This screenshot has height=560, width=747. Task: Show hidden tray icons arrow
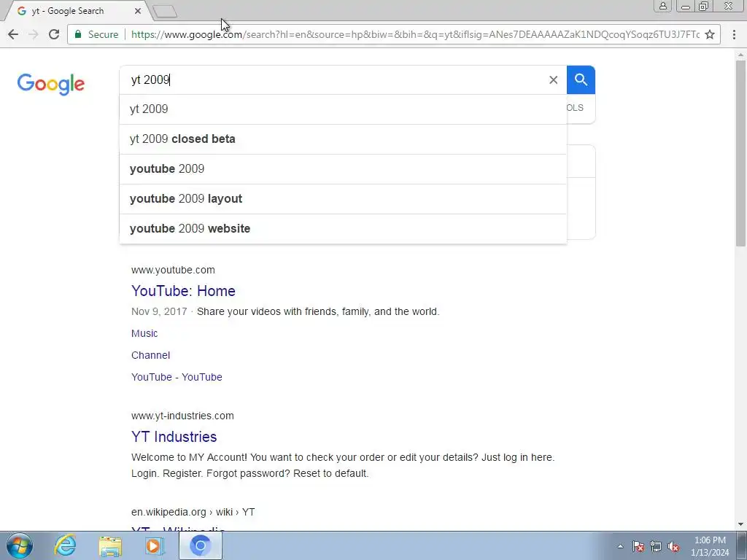coord(620,546)
